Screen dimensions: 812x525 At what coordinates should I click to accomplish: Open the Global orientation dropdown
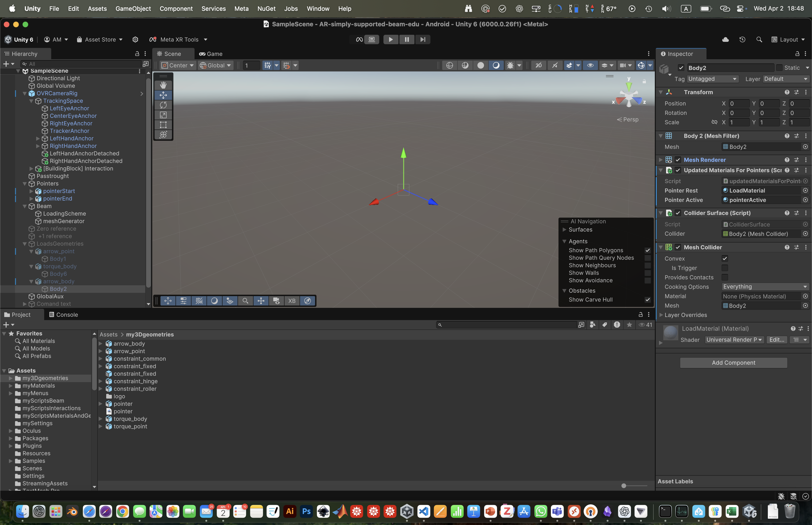[216, 65]
